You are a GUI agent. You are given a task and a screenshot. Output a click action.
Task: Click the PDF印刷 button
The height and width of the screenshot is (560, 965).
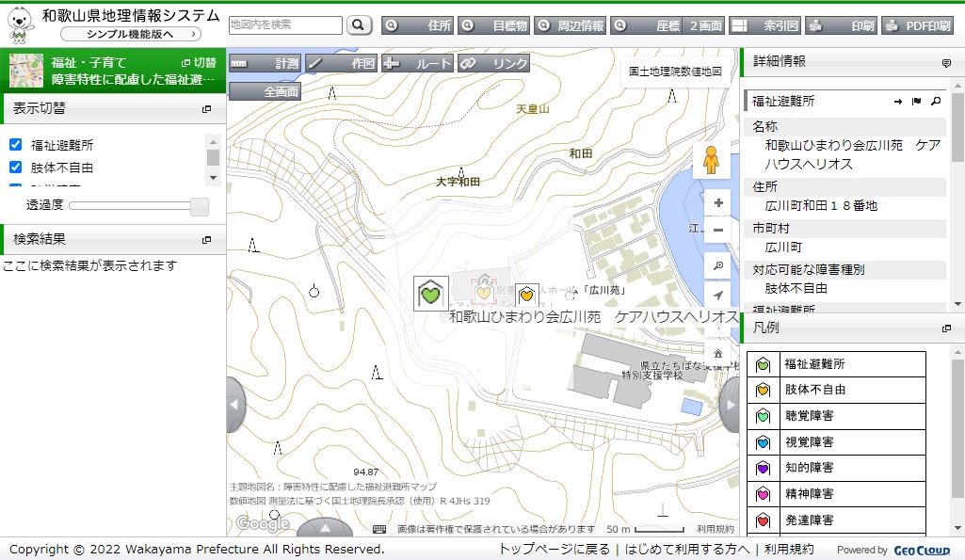pos(917,25)
